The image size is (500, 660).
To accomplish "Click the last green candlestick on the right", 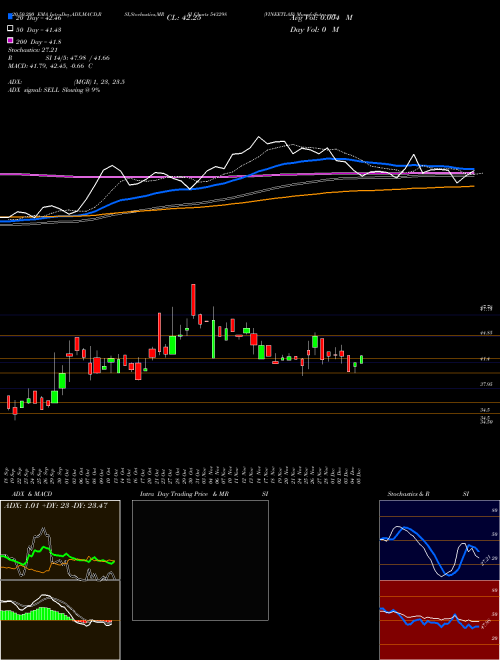I will pyautogui.click(x=362, y=359).
